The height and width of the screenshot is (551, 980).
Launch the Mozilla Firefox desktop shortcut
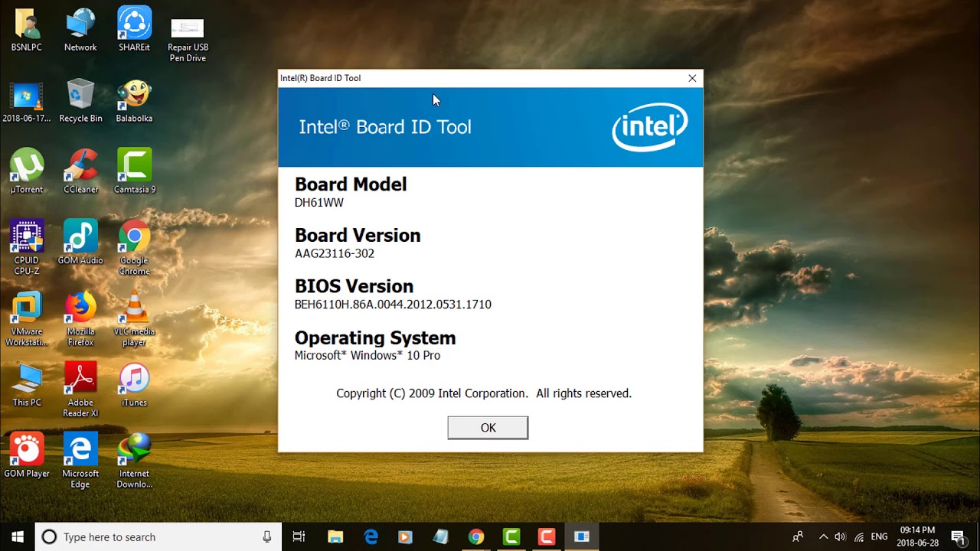(x=80, y=319)
